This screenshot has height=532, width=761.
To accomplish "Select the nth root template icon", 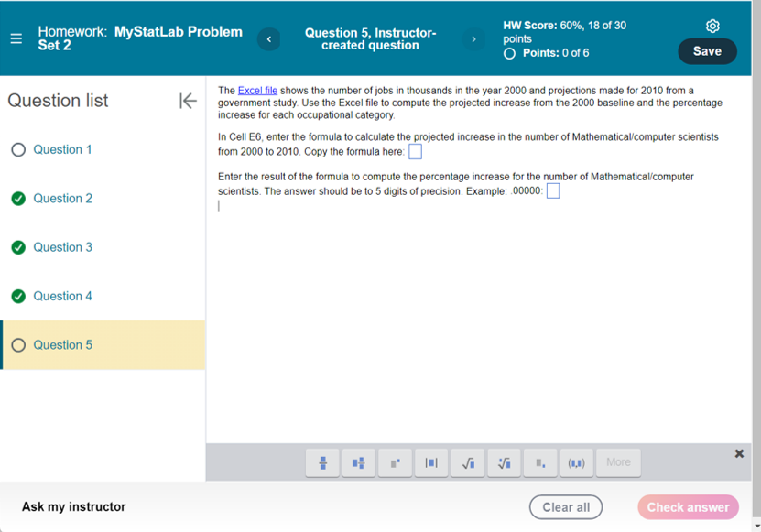I will [504, 462].
